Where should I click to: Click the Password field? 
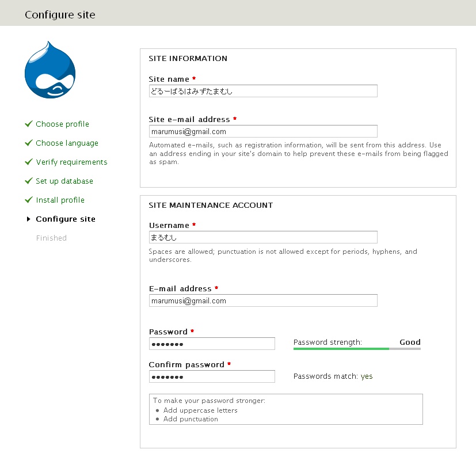pos(212,344)
